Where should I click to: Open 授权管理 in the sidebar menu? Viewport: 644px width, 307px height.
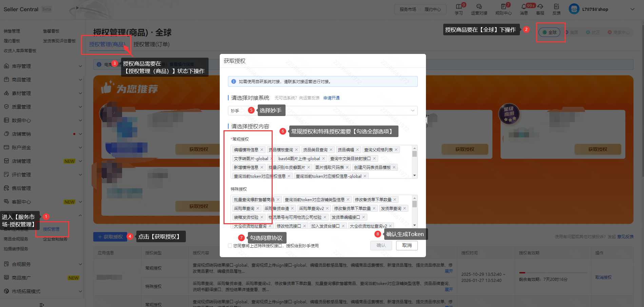click(51, 229)
